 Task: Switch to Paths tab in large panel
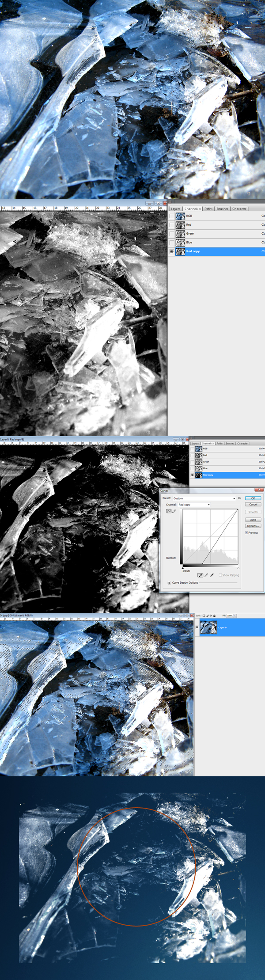208,209
